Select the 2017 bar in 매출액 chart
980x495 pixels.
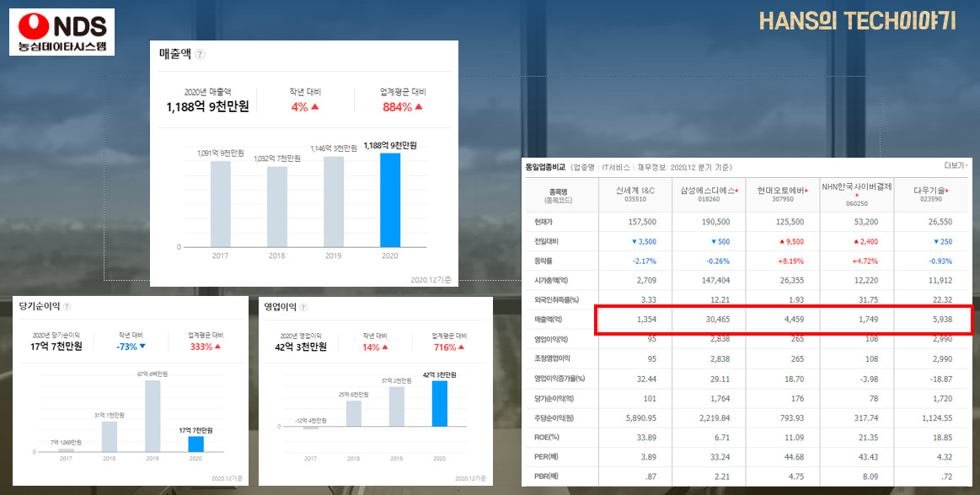point(220,204)
